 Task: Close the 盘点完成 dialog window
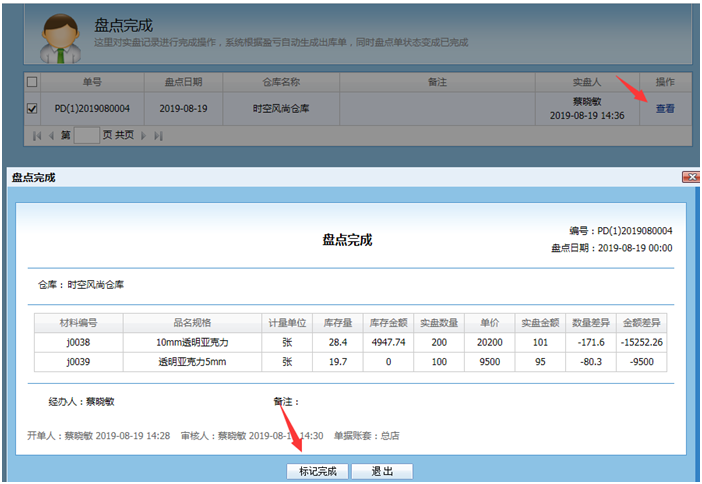pos(690,177)
